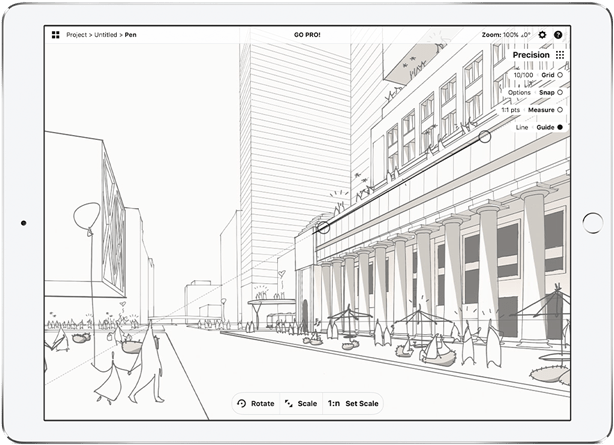Viewport: 614px width, 445px height.
Task: Open the help question mark icon
Action: point(558,35)
